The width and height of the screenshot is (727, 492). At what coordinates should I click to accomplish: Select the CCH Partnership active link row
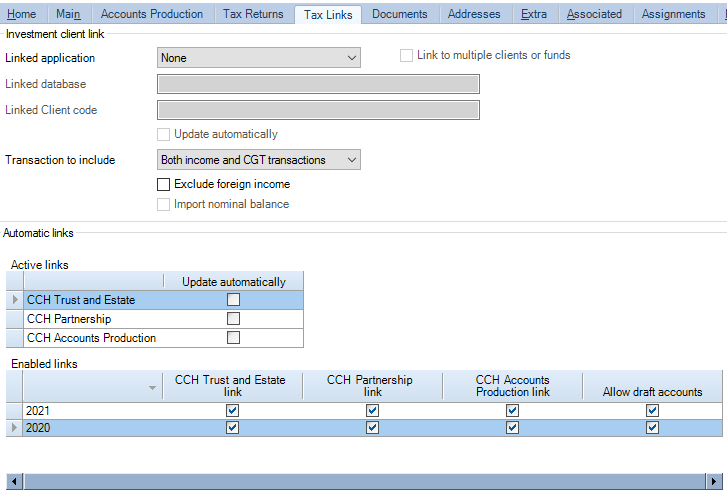(154, 319)
